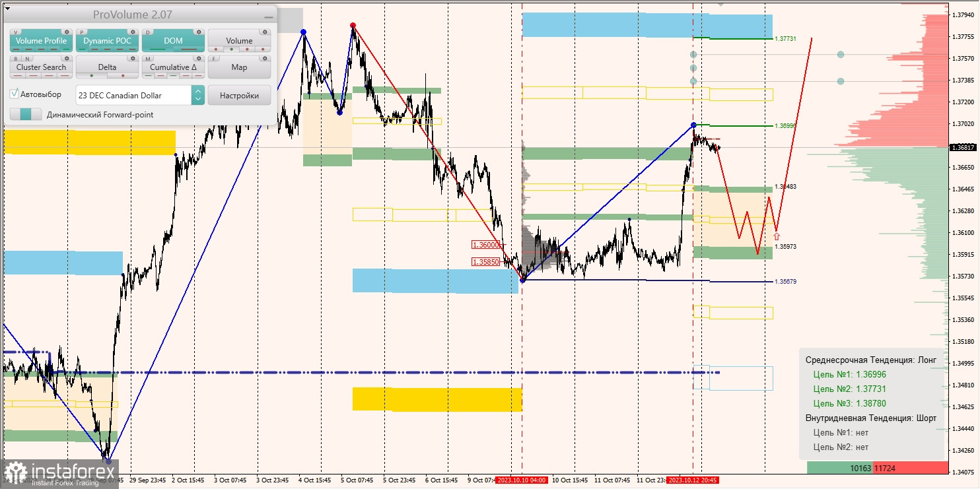This screenshot has height=489, width=980.
Task: Switch the Динамический Forward-point toggle
Action: pyautogui.click(x=26, y=114)
